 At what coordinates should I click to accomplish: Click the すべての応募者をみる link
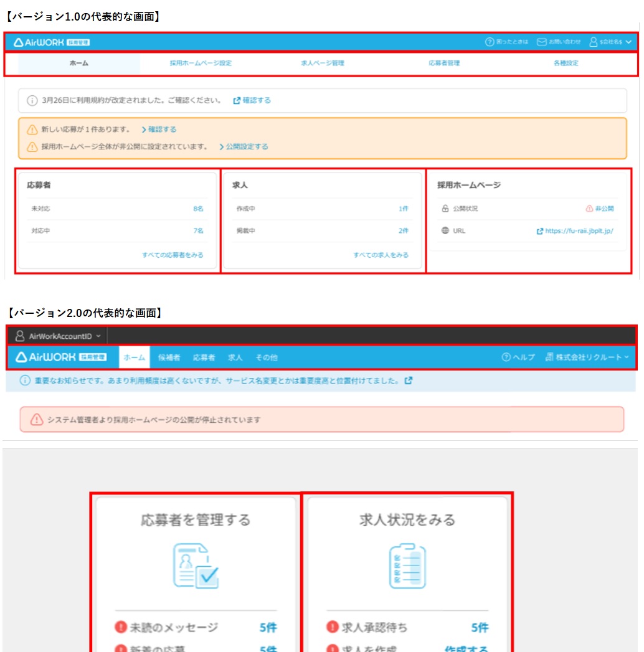point(173,255)
